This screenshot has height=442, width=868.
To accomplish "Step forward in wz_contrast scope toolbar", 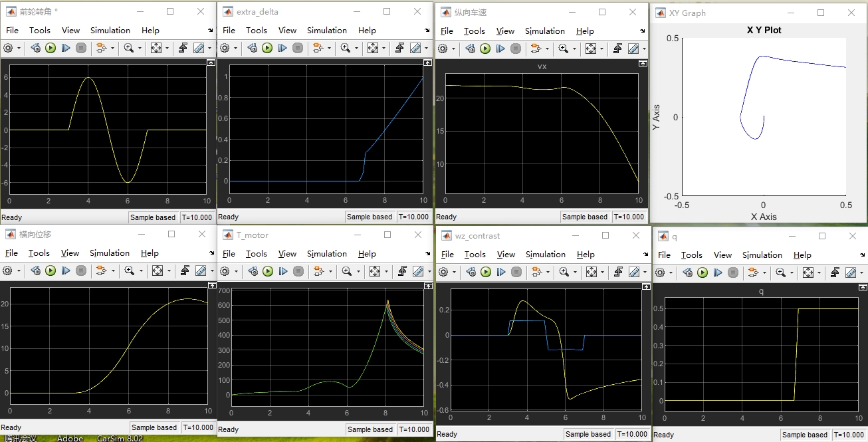I will click(x=501, y=272).
